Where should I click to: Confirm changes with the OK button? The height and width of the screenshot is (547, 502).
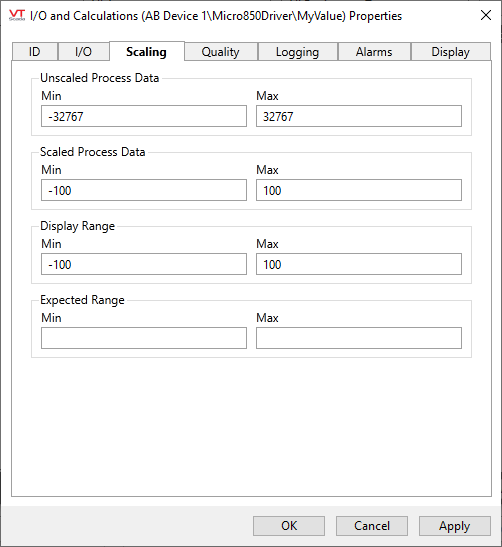[x=289, y=526]
